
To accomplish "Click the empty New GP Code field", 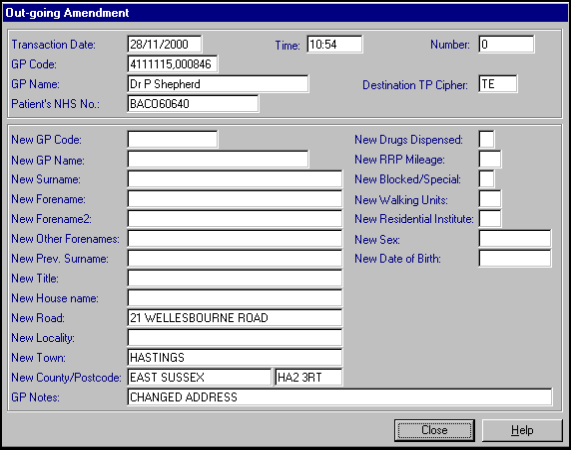I will coord(173,139).
